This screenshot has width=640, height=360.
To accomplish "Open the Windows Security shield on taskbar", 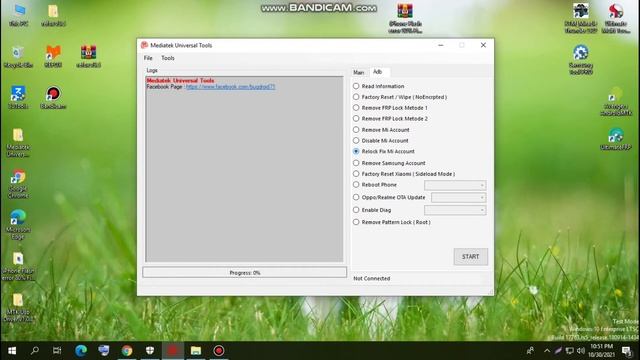I will pos(150,351).
